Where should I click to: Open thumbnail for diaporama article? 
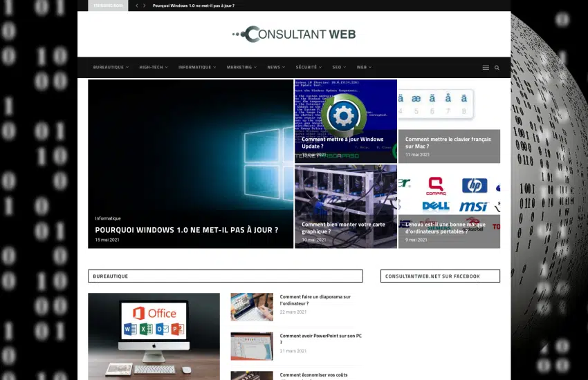(252, 307)
